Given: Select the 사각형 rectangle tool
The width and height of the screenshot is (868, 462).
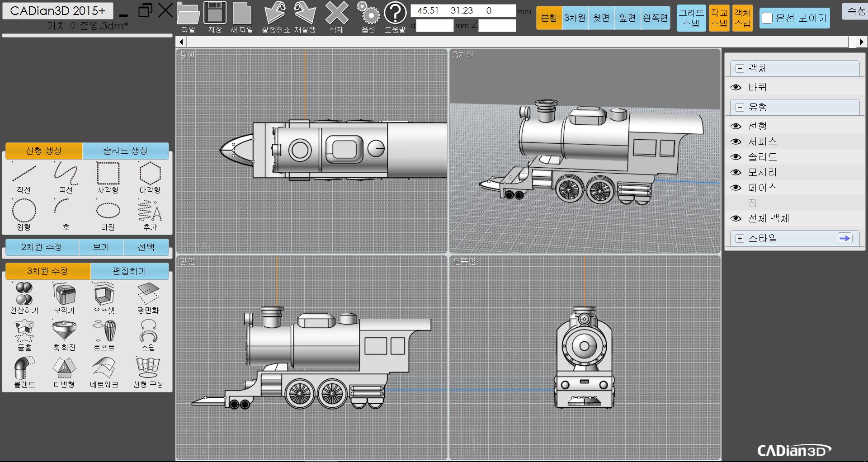Looking at the screenshot, I should coord(108,174).
